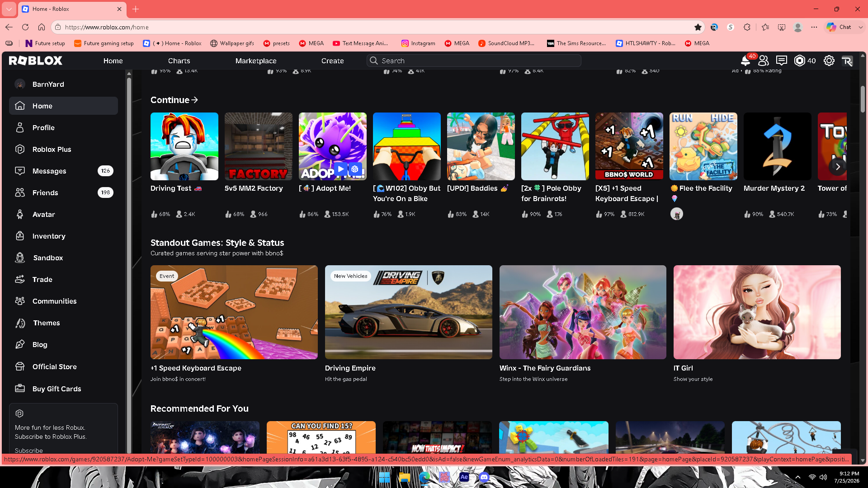The width and height of the screenshot is (868, 488).
Task: Open File Explorer from the taskbar
Action: tap(405, 477)
